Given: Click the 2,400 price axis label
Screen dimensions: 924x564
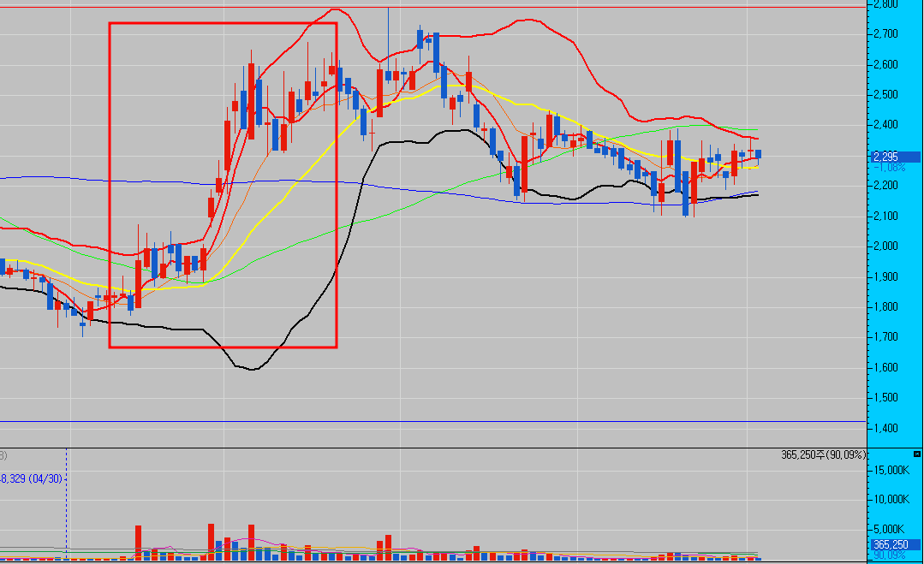Looking at the screenshot, I should [x=885, y=125].
